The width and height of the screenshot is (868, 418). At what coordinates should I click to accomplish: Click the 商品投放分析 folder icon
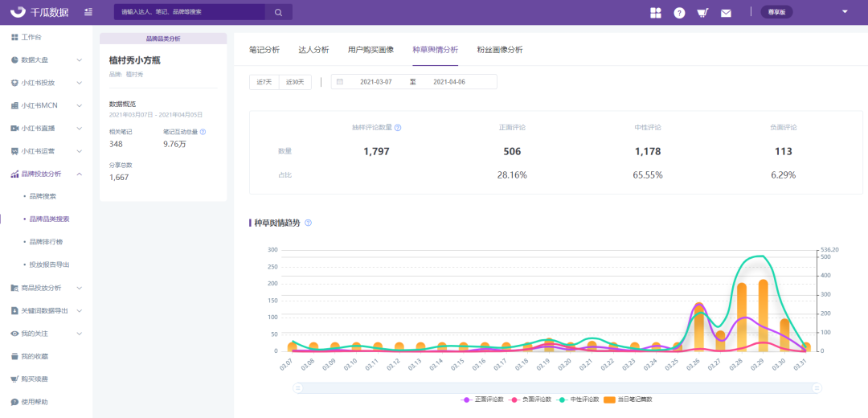pos(15,288)
